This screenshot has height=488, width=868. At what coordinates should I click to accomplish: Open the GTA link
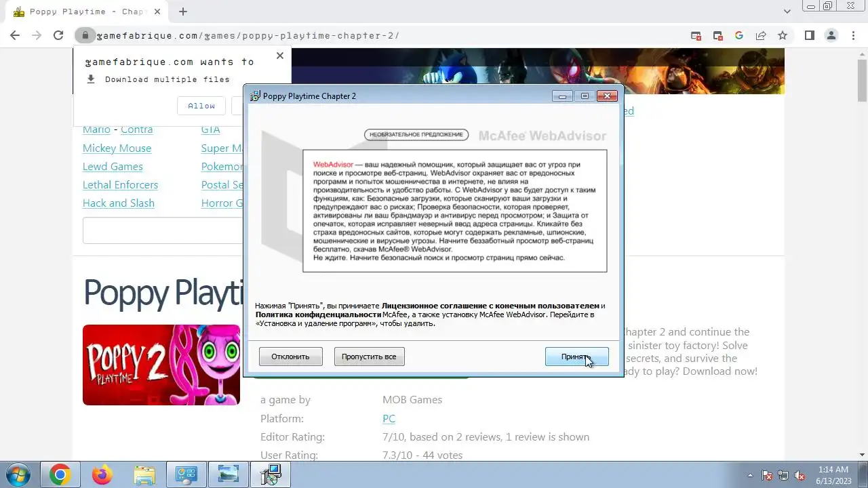pyautogui.click(x=210, y=129)
